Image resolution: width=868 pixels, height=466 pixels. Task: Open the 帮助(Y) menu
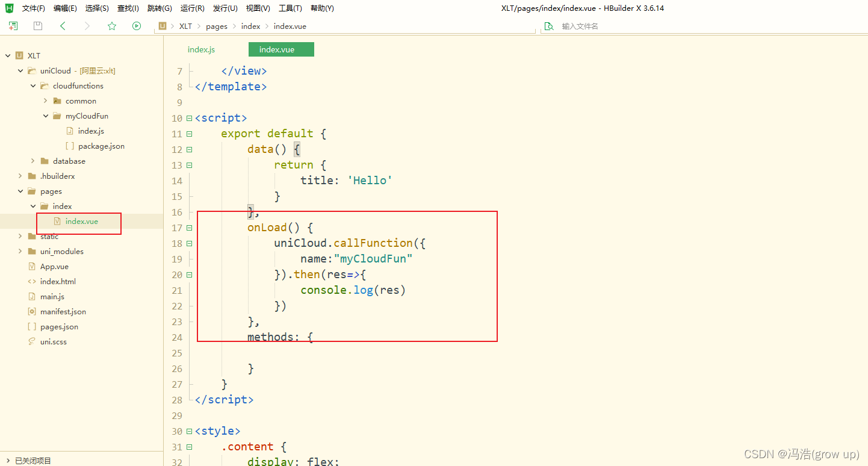[323, 8]
